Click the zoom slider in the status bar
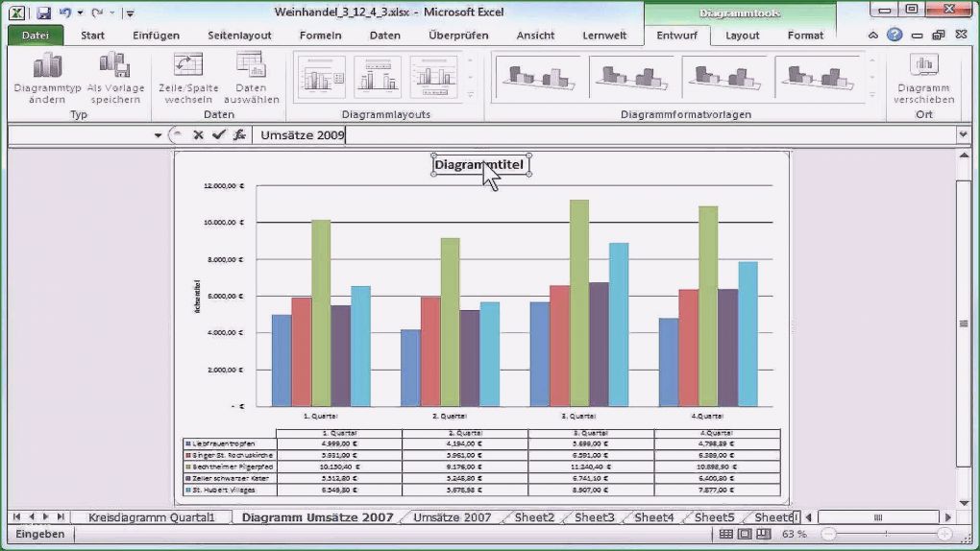The image size is (980, 551). click(x=884, y=534)
